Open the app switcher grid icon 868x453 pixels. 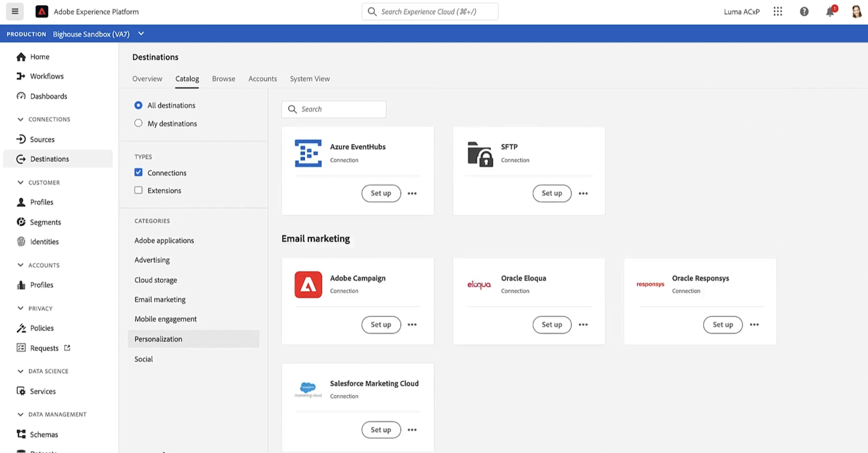778,12
